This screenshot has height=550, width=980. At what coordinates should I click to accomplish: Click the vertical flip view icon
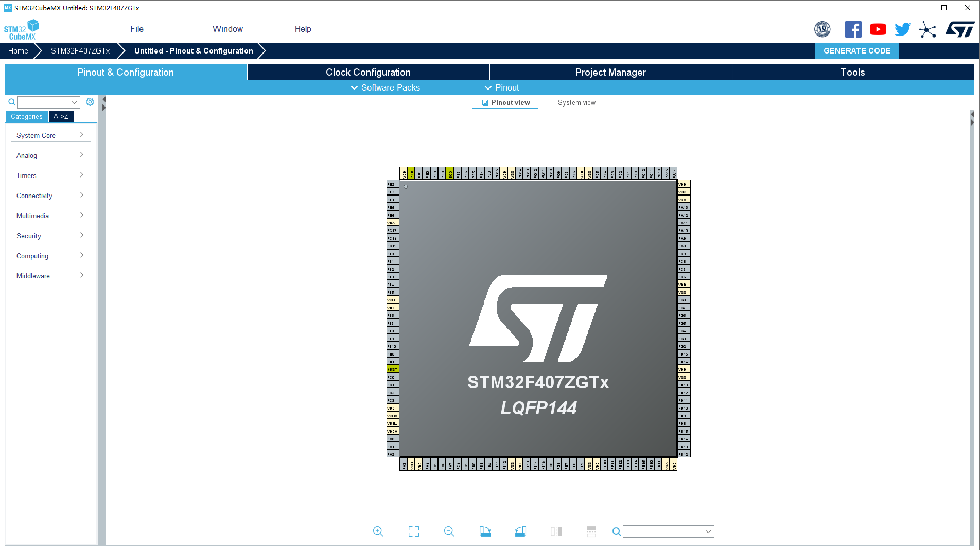click(591, 531)
